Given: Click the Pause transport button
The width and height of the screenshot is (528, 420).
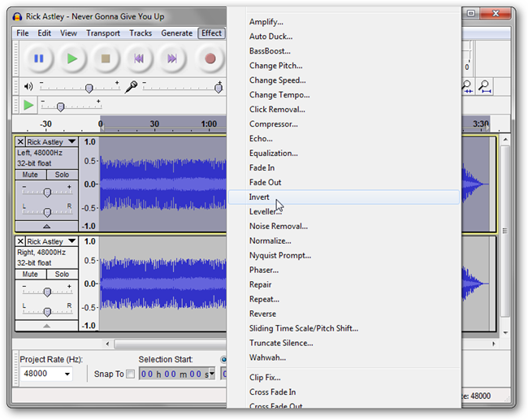Looking at the screenshot, I should click(x=38, y=58).
